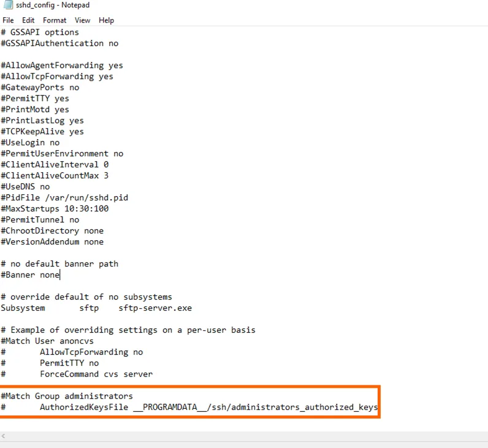Click the '#PidFile /var/run/sshd.pid' line
Screen dimensions: 488x448
[x=64, y=198]
